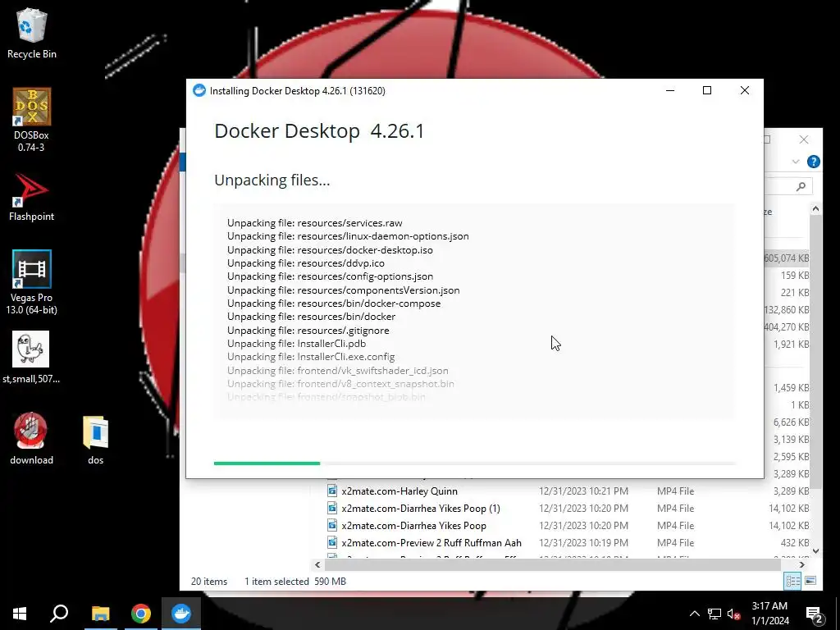Close the Docker Desktop installer window
The width and height of the screenshot is (840, 630).
pos(745,90)
